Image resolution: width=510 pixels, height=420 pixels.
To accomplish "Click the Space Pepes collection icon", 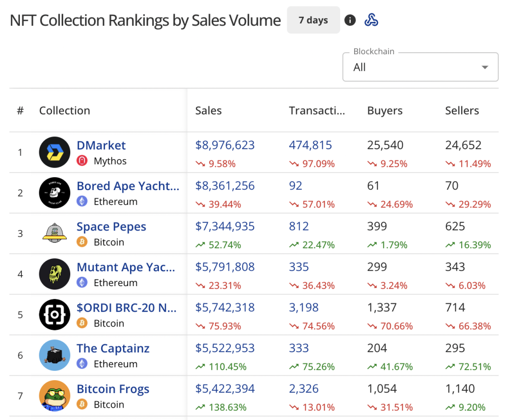I will pyautogui.click(x=54, y=233).
